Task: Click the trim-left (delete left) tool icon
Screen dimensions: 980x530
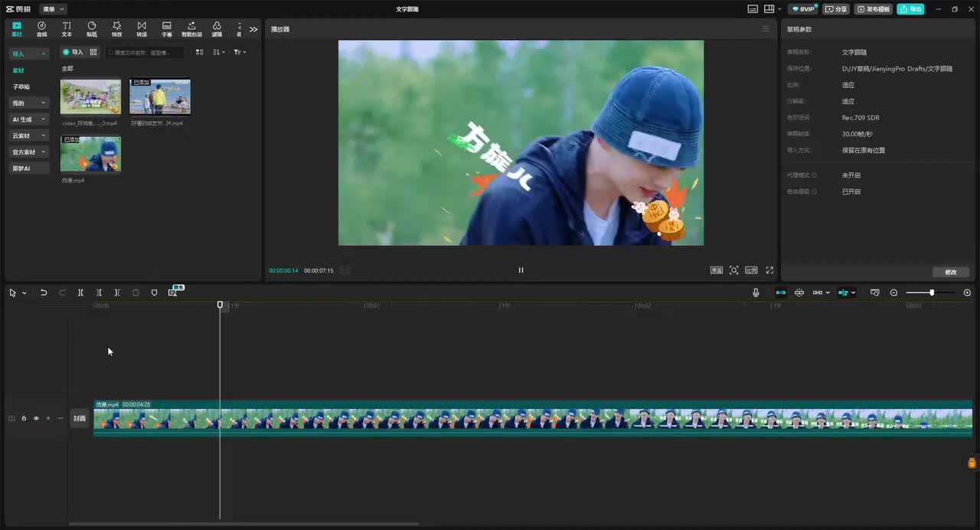Action: [99, 293]
